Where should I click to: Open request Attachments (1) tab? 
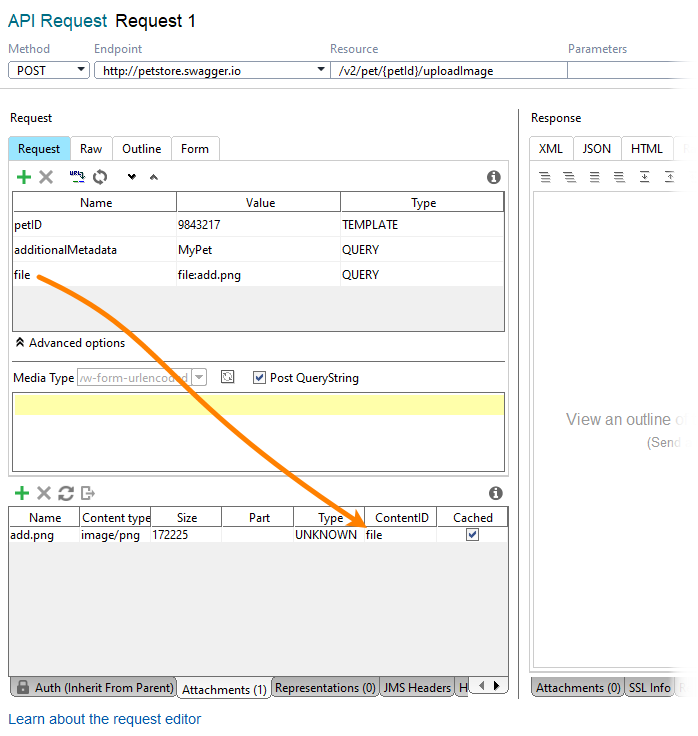224,689
